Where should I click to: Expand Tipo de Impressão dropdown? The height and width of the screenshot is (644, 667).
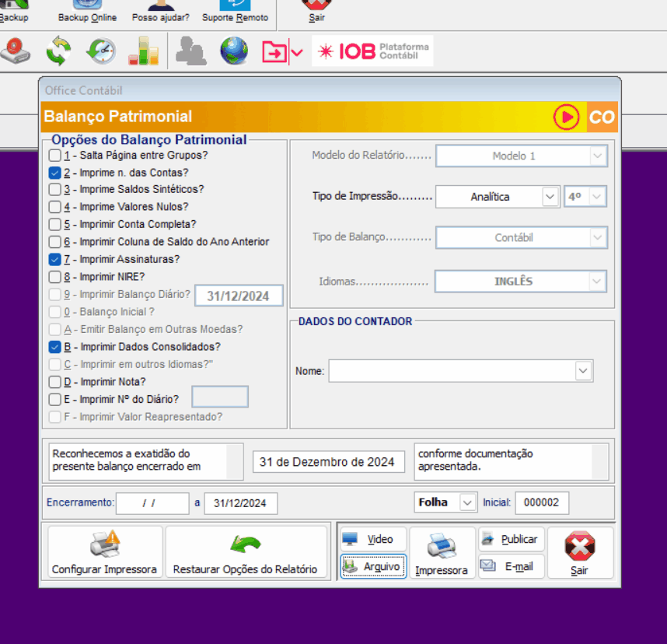pos(550,197)
